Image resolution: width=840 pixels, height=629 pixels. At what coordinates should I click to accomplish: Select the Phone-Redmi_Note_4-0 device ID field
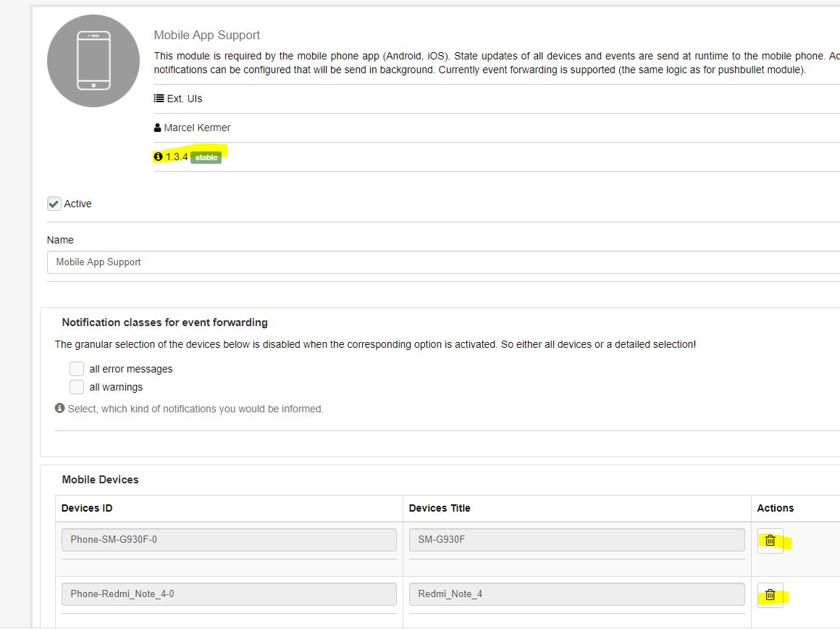click(x=229, y=594)
